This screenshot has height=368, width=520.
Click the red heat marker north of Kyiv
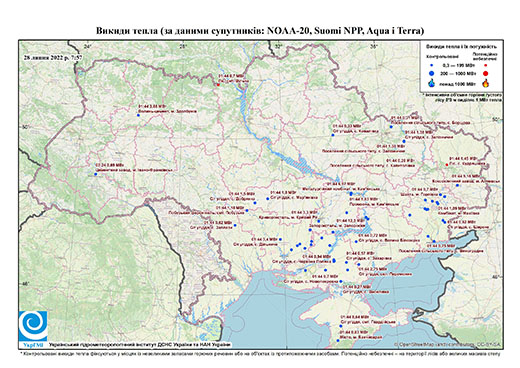click(x=218, y=85)
